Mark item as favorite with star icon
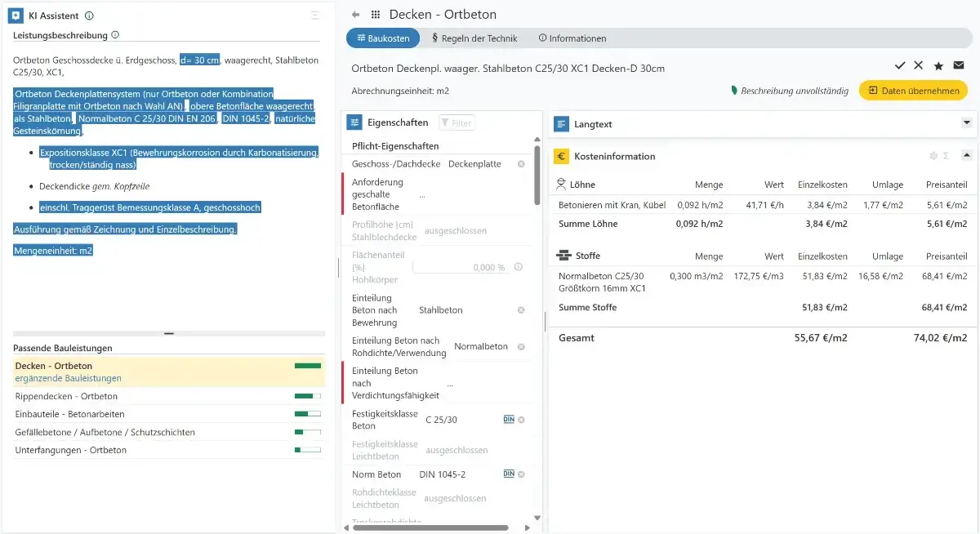Screen dimensions: 980x534 [x=938, y=65]
